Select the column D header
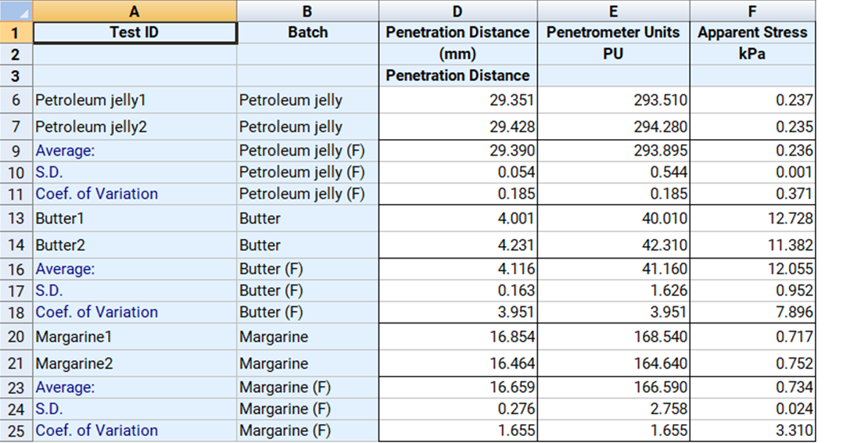Screen dimensions: 868x443 [x=457, y=11]
